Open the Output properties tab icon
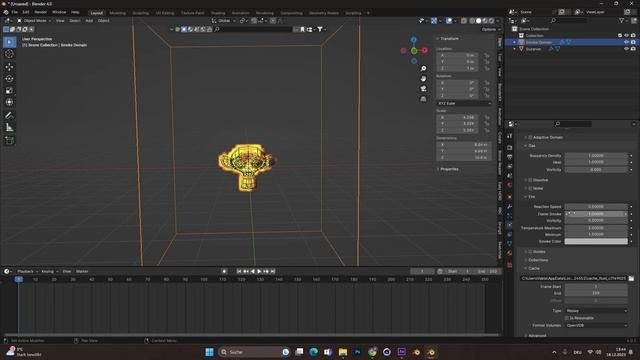640x360 pixels. [x=509, y=157]
